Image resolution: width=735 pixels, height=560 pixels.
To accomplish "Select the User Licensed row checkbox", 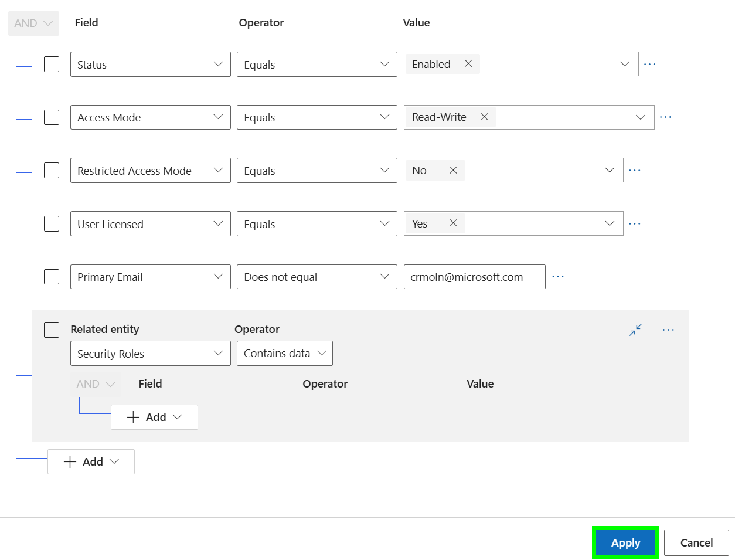I will (x=52, y=223).
